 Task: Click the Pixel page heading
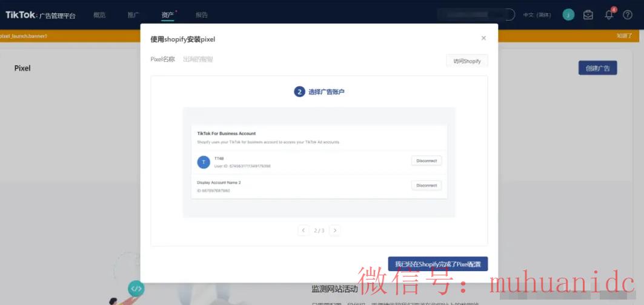click(22, 68)
